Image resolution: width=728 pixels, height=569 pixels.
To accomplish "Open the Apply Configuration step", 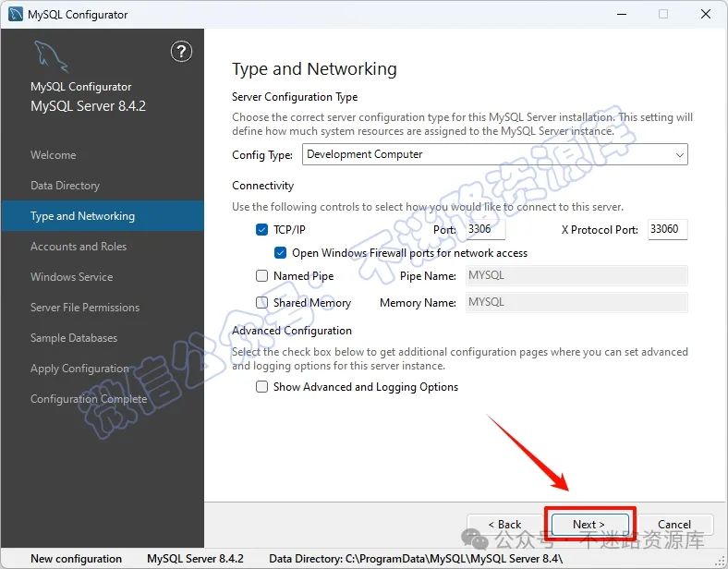I will click(x=79, y=369).
